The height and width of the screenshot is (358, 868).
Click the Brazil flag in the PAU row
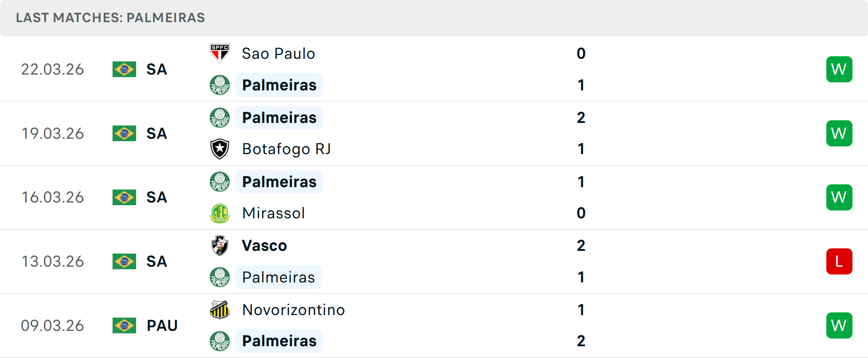pos(124,325)
